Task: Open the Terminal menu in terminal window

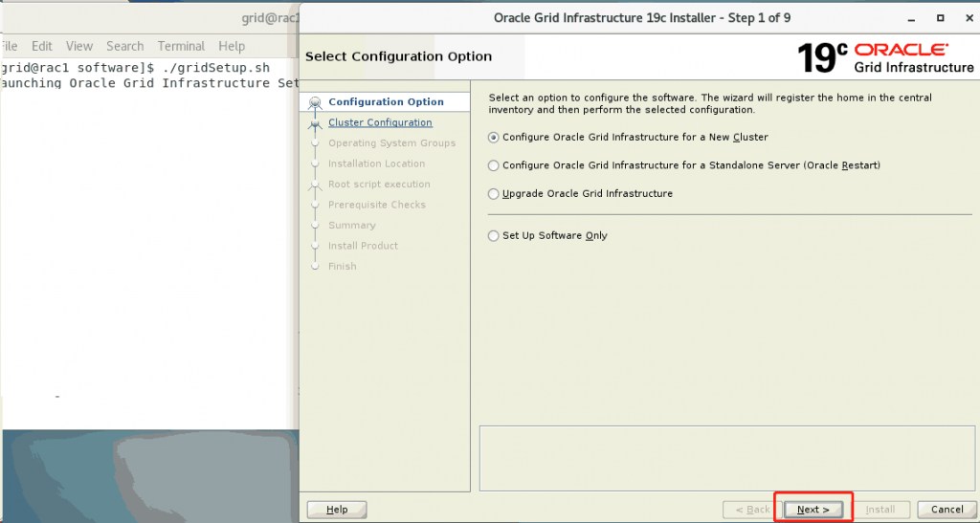Action: click(181, 46)
